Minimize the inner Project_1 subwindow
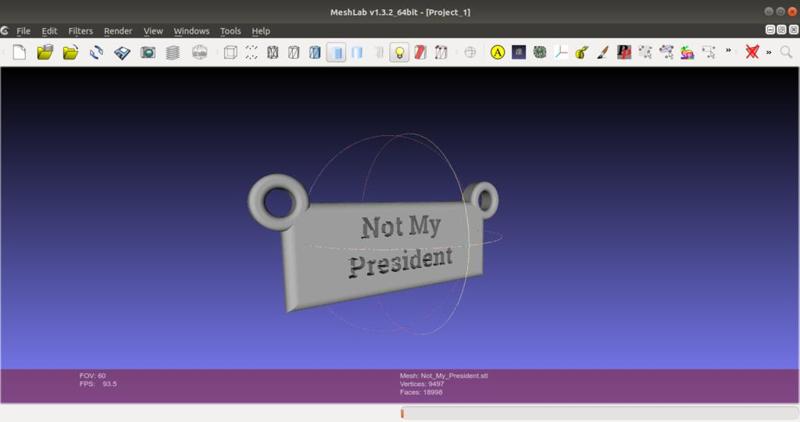Viewport: 800px width, 422px height. [770, 30]
